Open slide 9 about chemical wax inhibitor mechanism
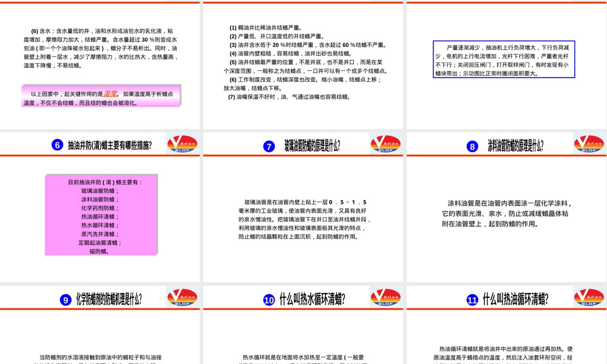The width and height of the screenshot is (607, 364). pyautogui.click(x=100, y=325)
